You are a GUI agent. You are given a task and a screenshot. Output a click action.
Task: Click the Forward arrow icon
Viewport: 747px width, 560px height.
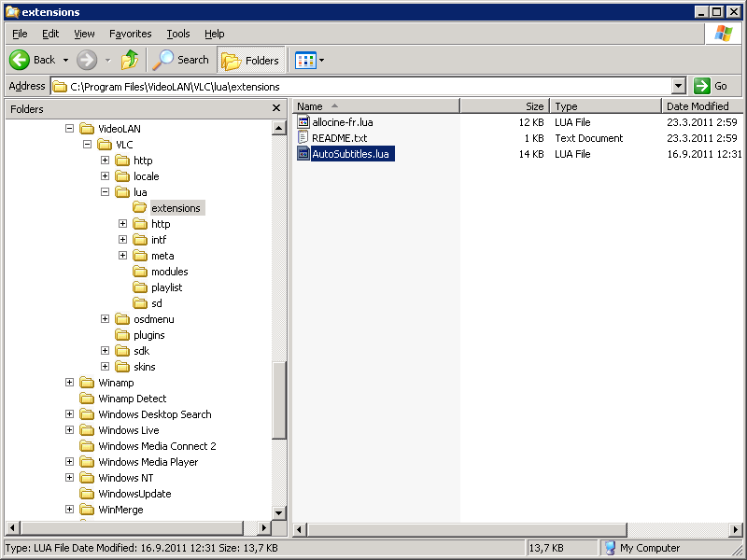point(87,60)
